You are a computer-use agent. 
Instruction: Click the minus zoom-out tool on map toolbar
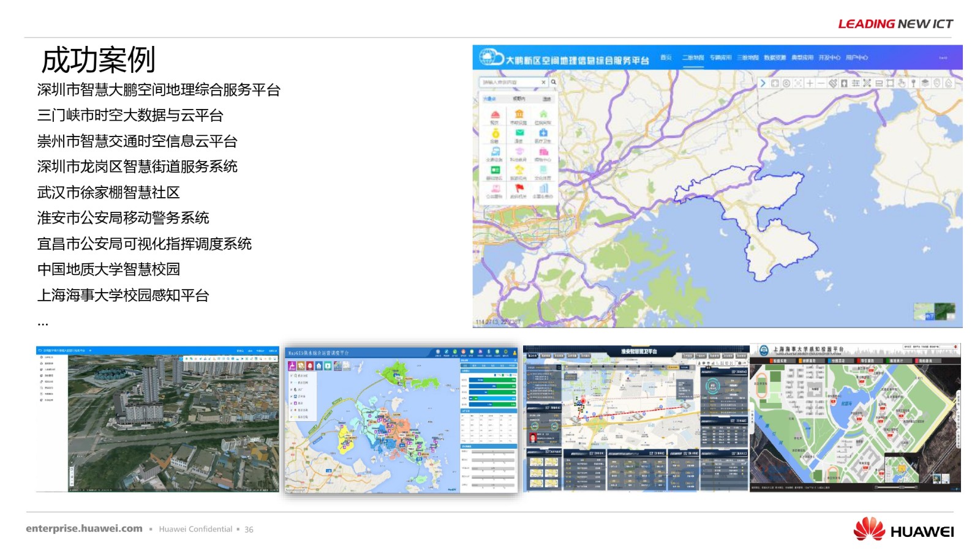pyautogui.click(x=821, y=83)
